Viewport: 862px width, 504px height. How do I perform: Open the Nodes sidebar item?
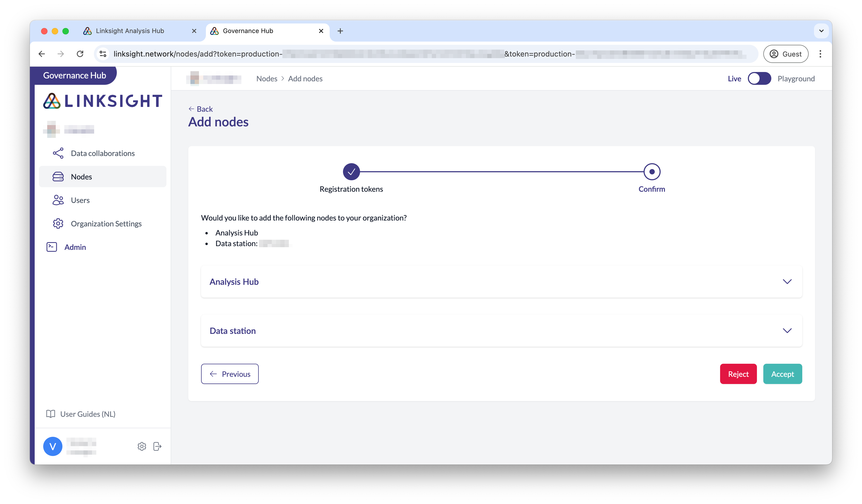coord(103,177)
